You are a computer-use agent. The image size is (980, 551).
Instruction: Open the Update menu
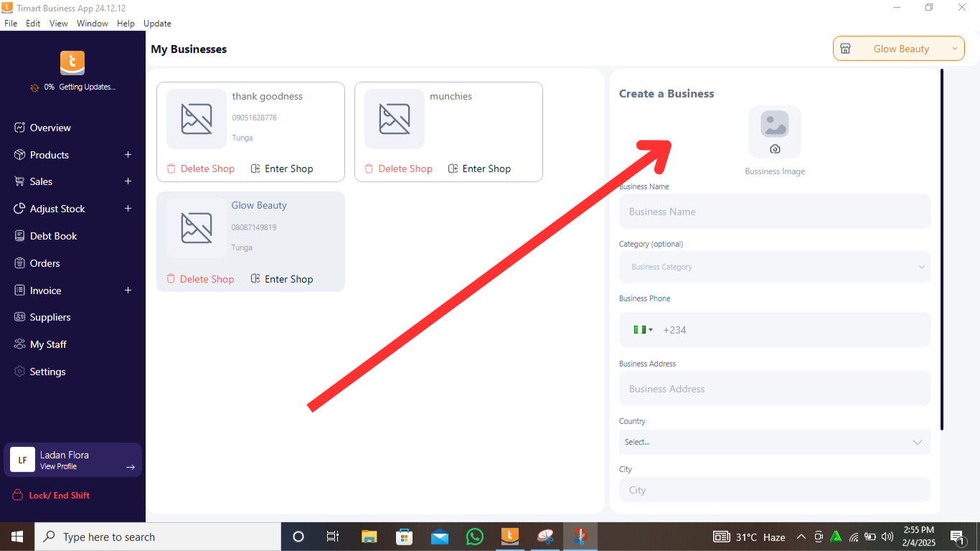pyautogui.click(x=157, y=24)
